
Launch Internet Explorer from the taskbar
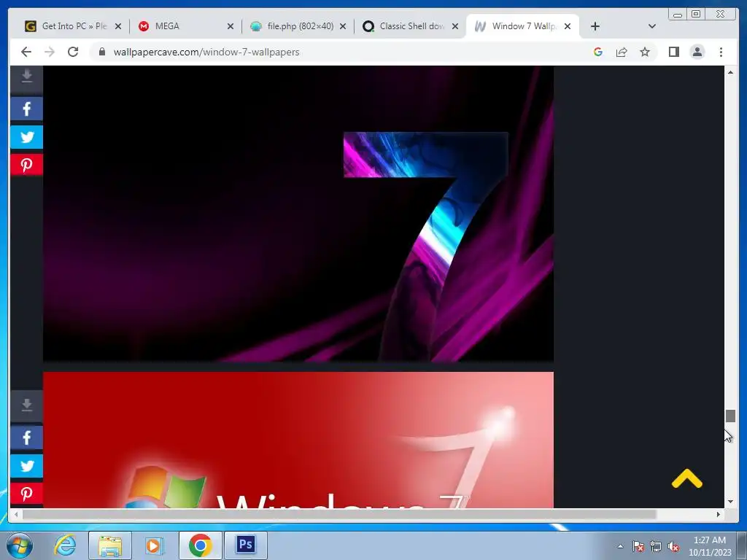(65, 545)
